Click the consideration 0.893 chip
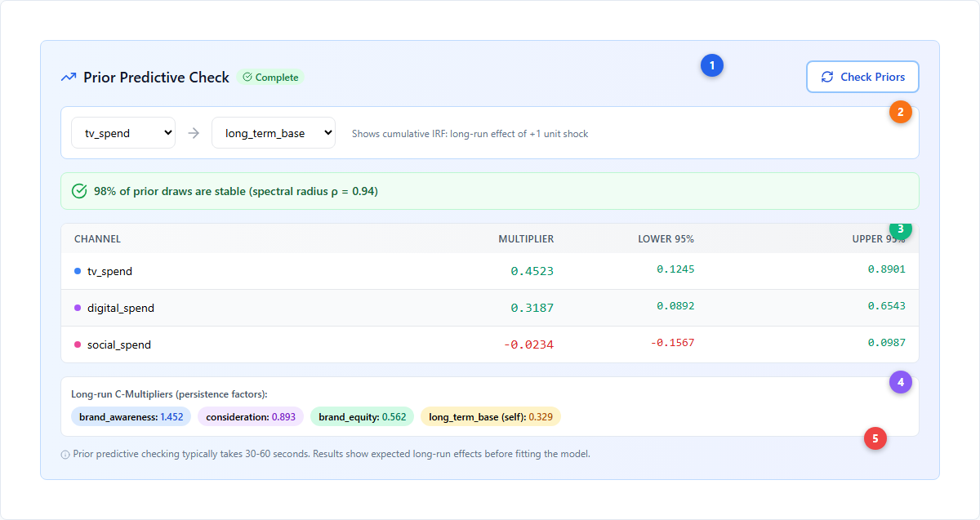Image resolution: width=980 pixels, height=520 pixels. click(x=251, y=417)
